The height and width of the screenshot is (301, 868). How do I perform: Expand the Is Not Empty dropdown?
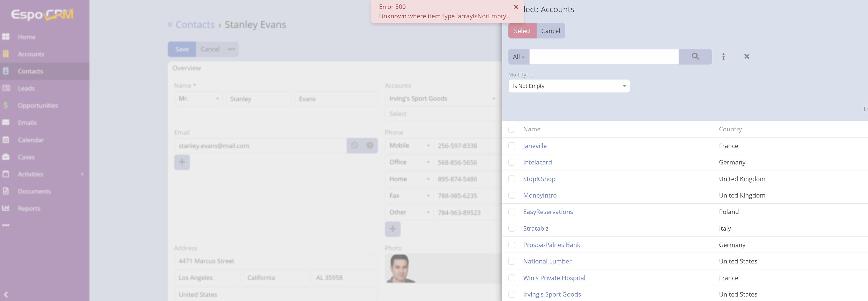coord(568,86)
